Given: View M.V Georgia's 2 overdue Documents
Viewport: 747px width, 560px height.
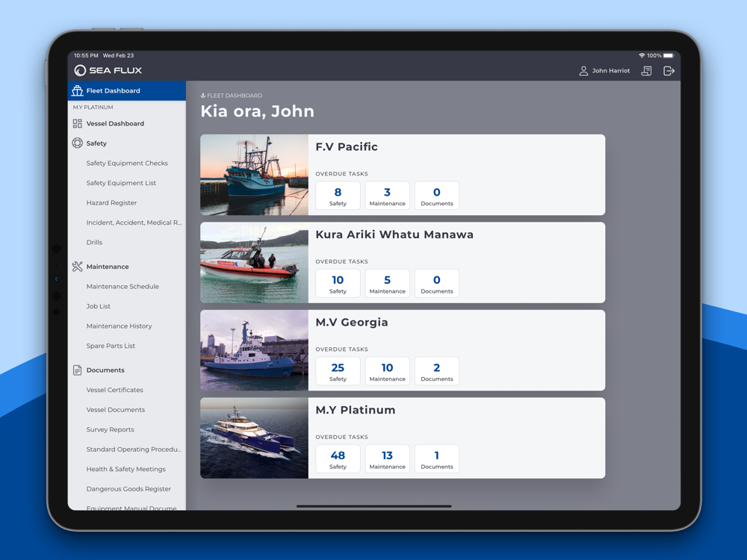Looking at the screenshot, I should coord(437,371).
